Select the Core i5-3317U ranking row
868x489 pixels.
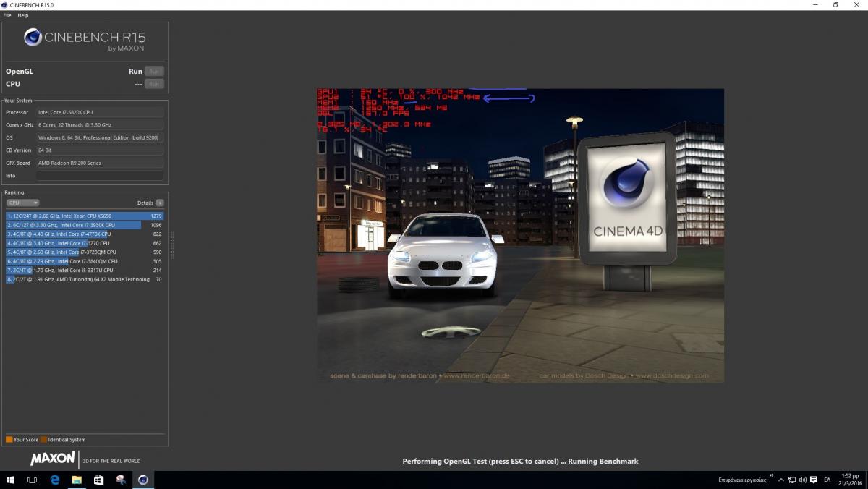tap(85, 270)
